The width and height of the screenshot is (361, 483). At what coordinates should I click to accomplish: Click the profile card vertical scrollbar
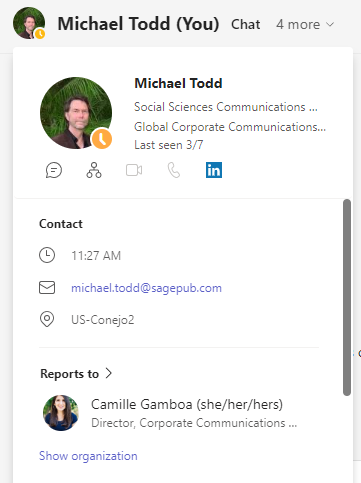click(347, 297)
